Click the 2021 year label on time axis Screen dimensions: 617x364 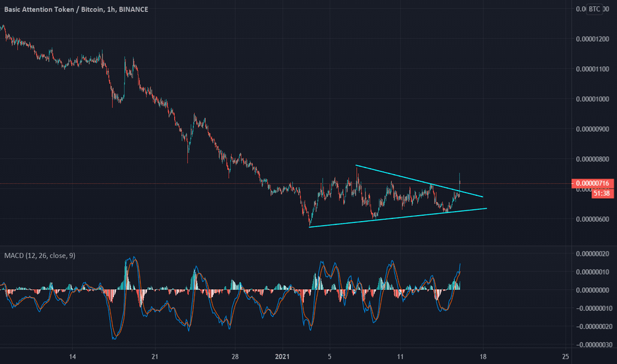(x=282, y=357)
